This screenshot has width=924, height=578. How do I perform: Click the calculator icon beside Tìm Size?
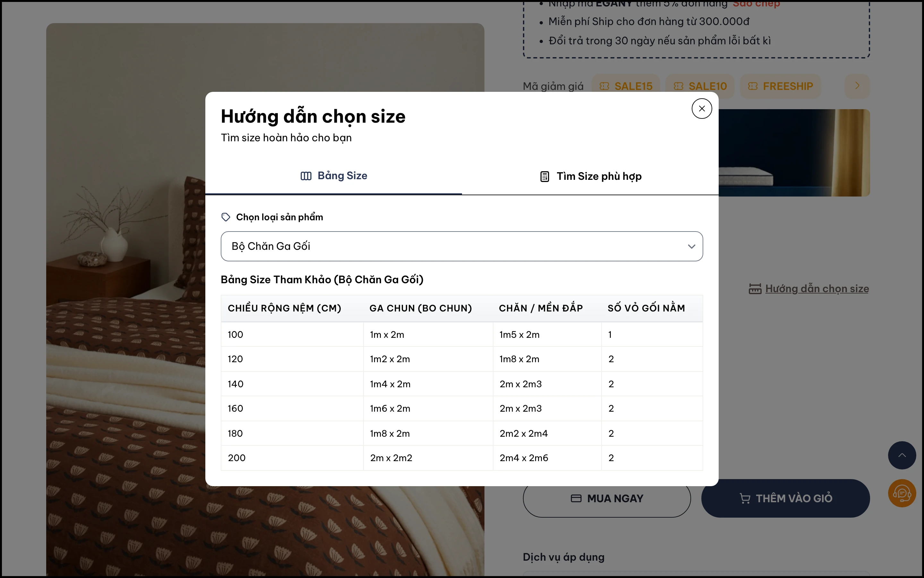(x=544, y=177)
